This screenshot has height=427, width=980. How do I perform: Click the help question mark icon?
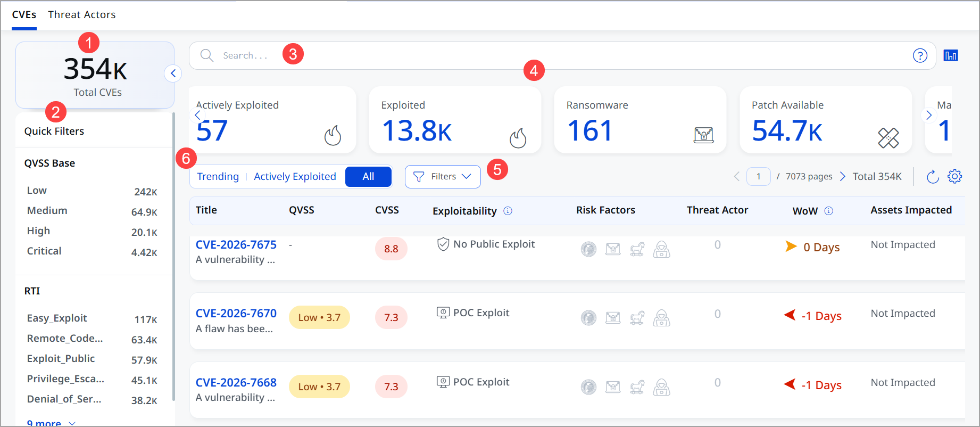click(920, 55)
